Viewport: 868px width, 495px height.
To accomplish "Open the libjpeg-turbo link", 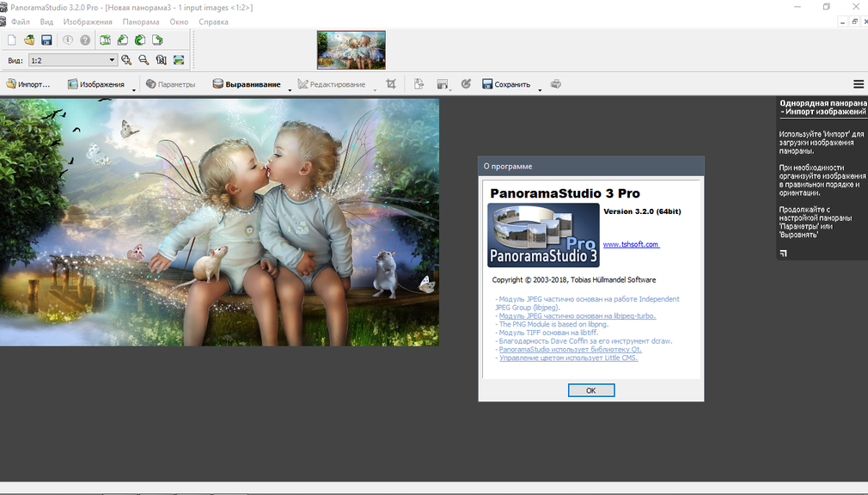I will pos(577,315).
